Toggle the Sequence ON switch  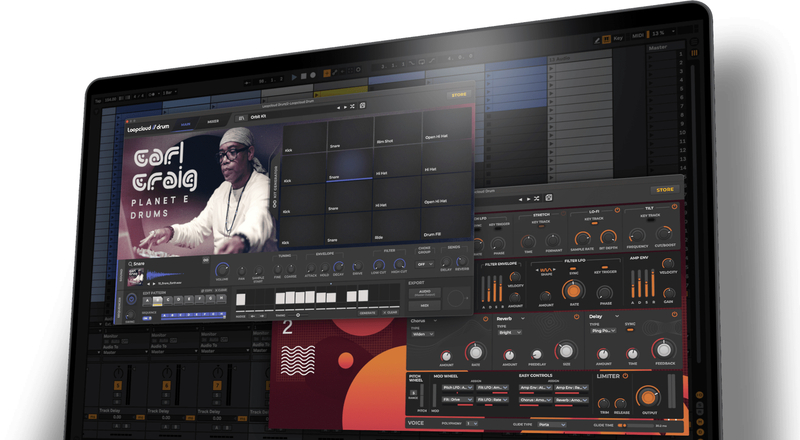pyautogui.click(x=147, y=319)
